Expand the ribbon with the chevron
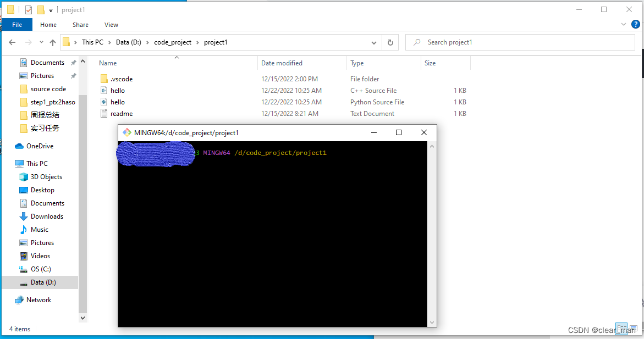 624,25
